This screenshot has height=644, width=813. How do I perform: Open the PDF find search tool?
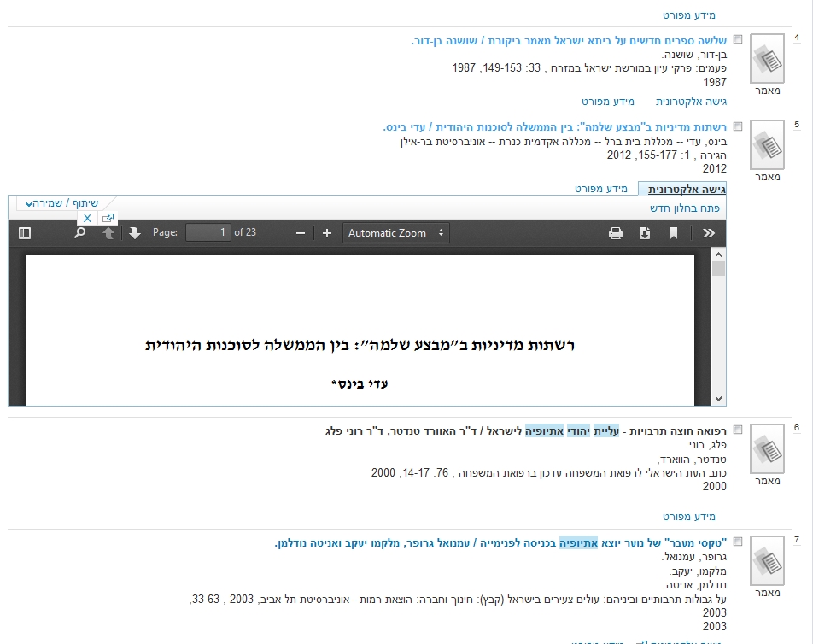[79, 233]
